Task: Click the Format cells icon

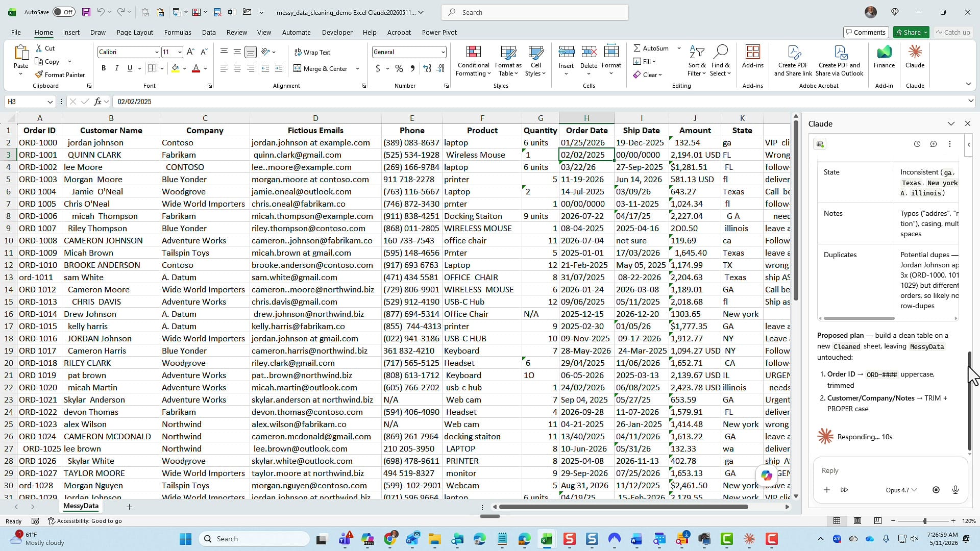Action: 611,52
